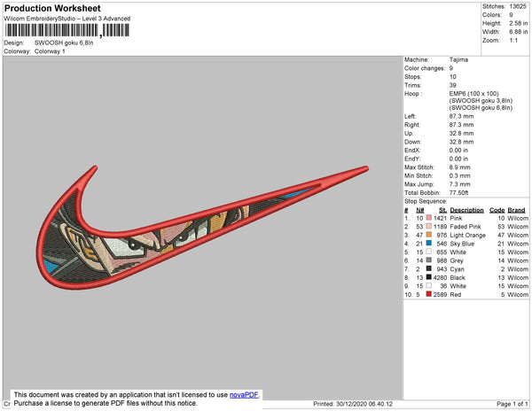The width and height of the screenshot is (532, 411).
Task: Click the Hoop value 'EMP6 (100 x 100)'
Action: [473, 94]
